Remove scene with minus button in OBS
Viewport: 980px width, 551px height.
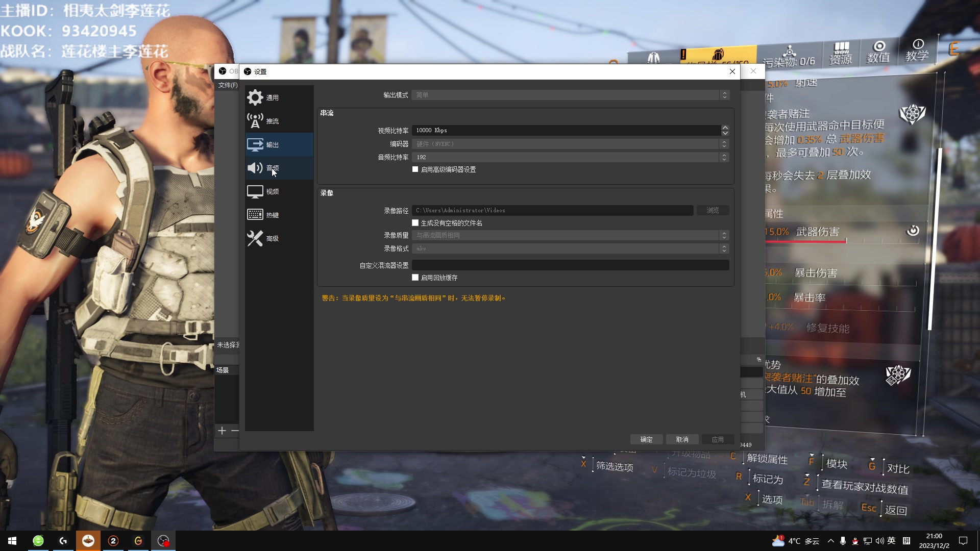[x=235, y=431]
